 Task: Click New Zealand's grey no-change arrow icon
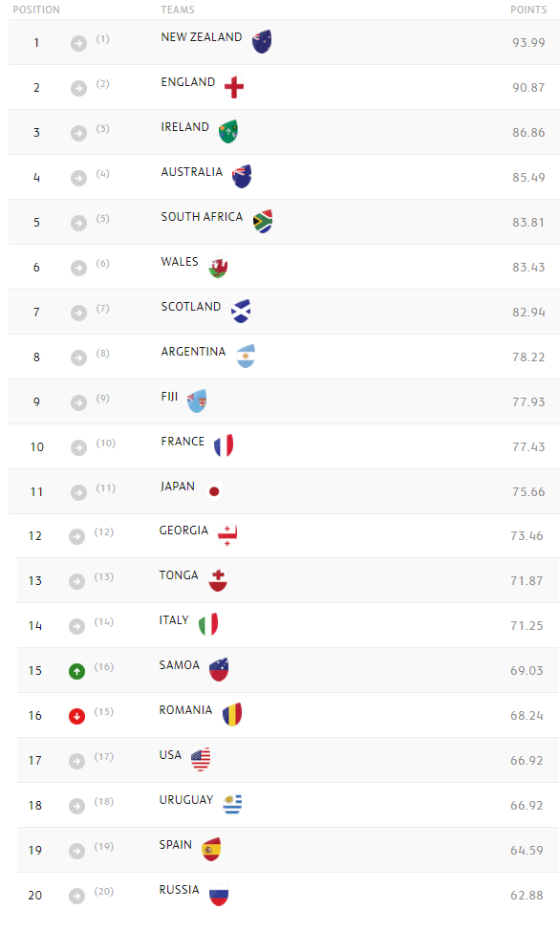pos(79,43)
